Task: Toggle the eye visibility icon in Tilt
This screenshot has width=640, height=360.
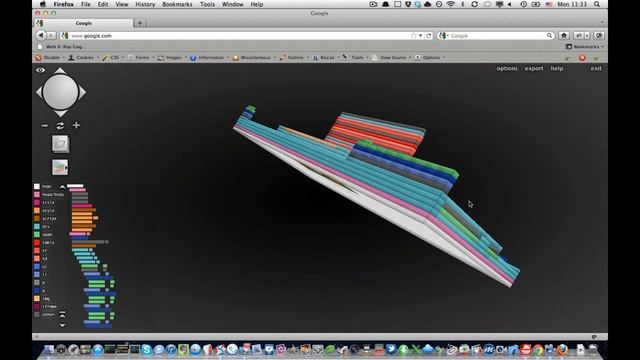Action: (40, 70)
